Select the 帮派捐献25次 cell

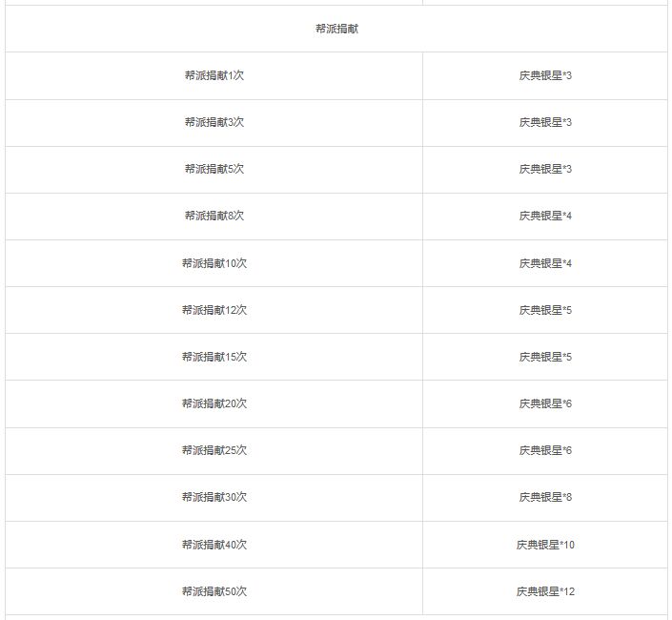214,450
